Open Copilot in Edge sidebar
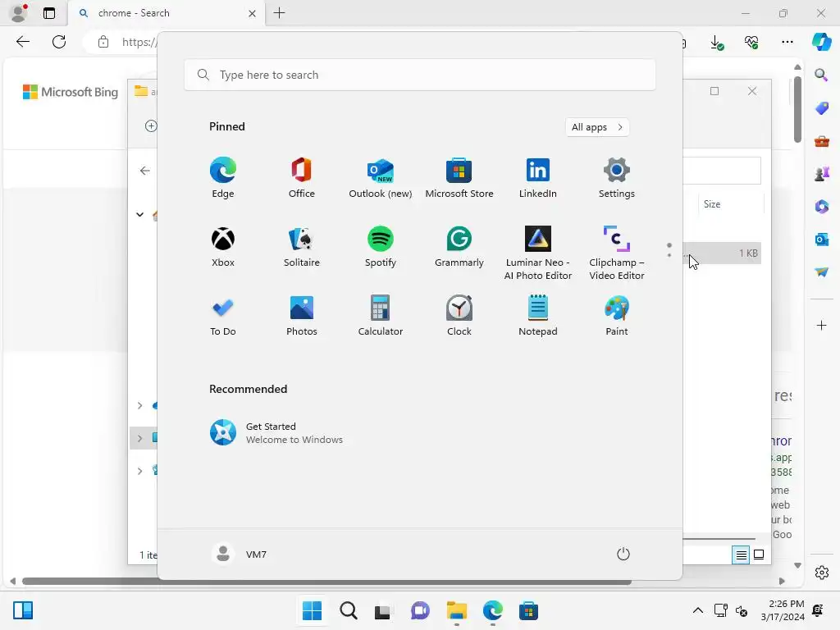Screen dimensions: 840x630 [821, 42]
